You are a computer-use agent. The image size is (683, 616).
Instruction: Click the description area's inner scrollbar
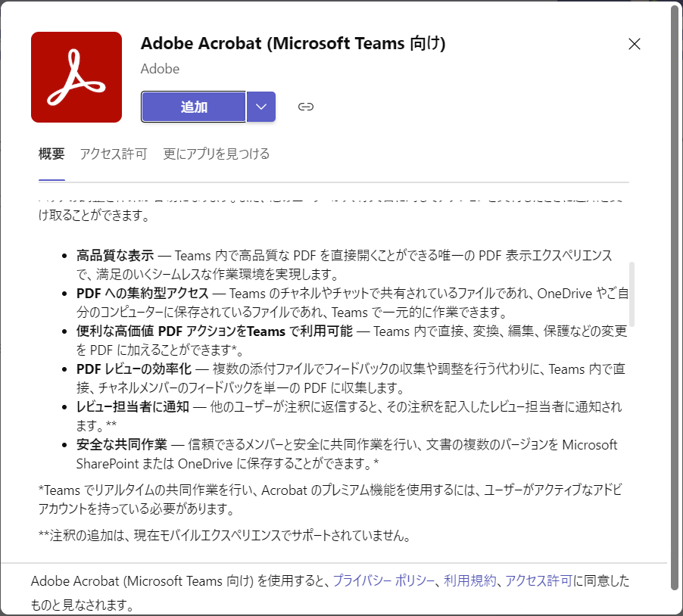[632, 294]
